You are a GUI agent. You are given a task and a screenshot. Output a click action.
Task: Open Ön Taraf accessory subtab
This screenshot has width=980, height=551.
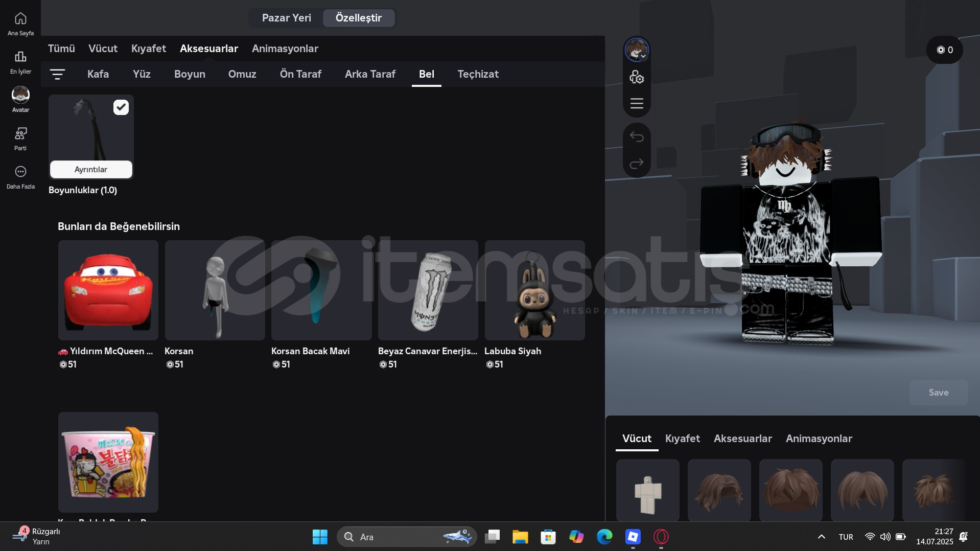300,74
